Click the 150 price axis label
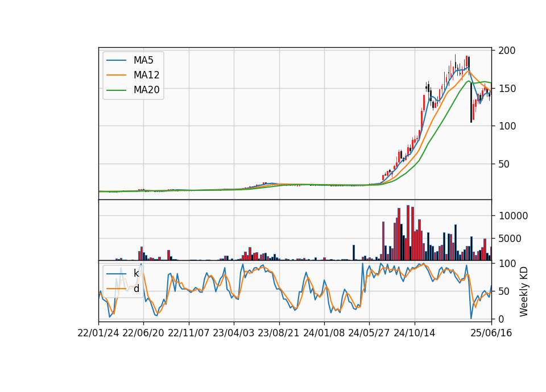The height and width of the screenshot is (392, 546). (x=507, y=89)
